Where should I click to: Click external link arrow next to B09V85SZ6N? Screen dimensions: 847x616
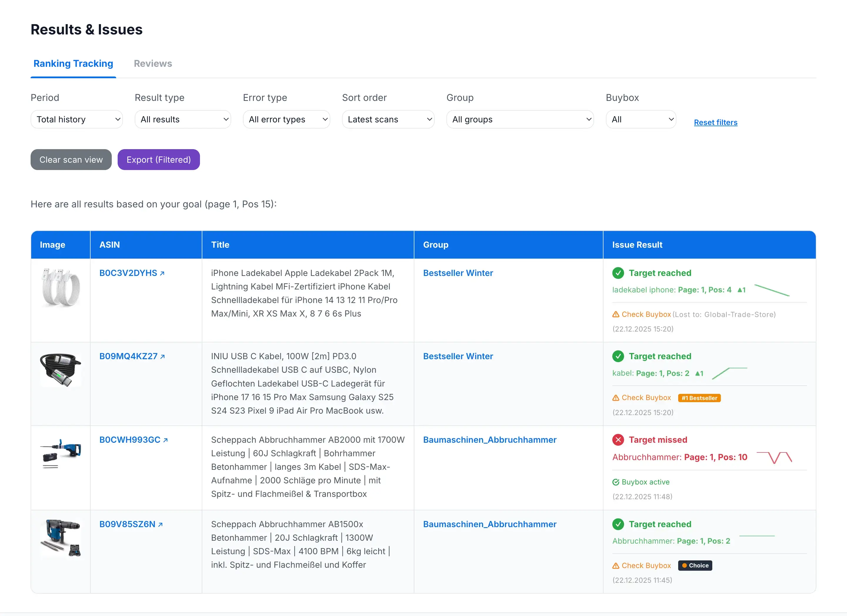tap(160, 525)
